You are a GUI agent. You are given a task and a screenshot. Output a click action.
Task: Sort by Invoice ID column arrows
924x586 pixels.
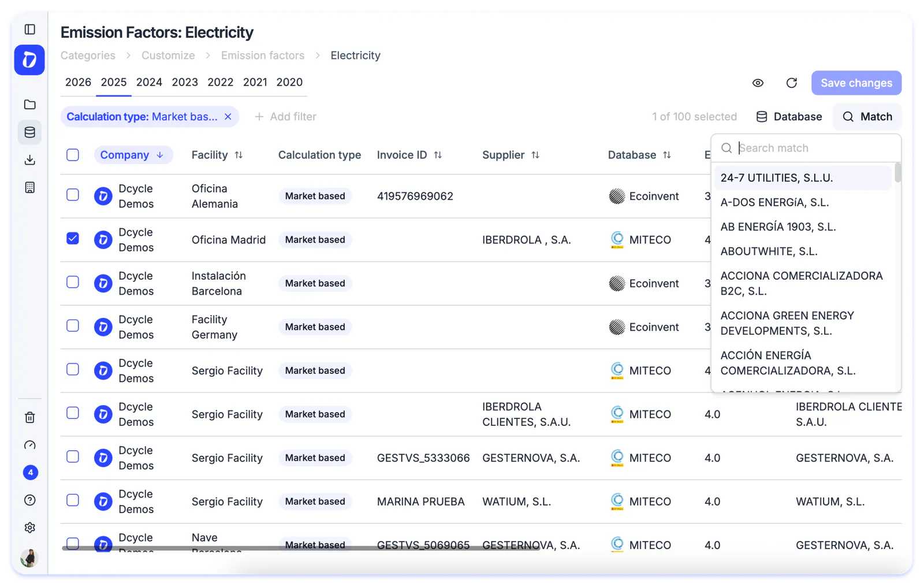tap(438, 155)
